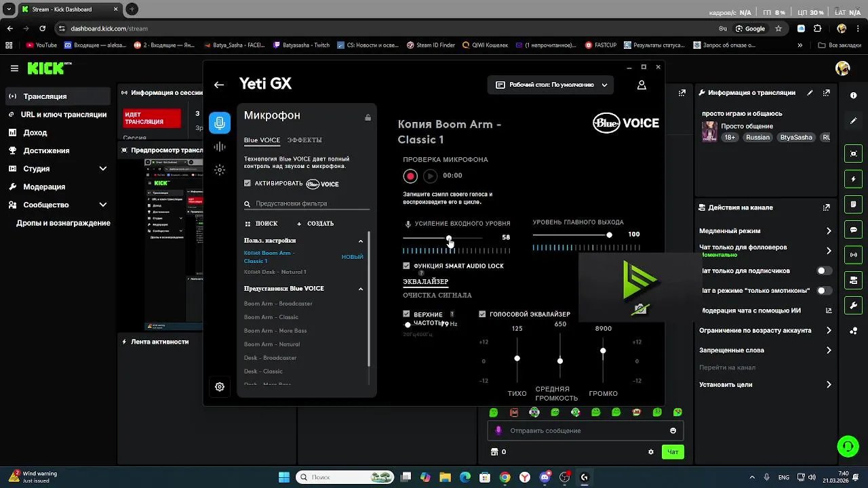Open the Рабочий стол profile dropdown
Image resolution: width=868 pixels, height=488 pixels.
(551, 85)
